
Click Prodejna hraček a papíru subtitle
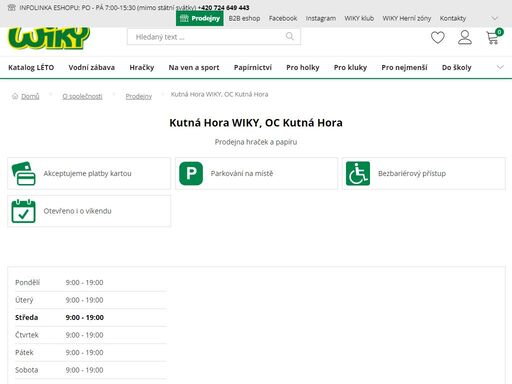tap(256, 142)
